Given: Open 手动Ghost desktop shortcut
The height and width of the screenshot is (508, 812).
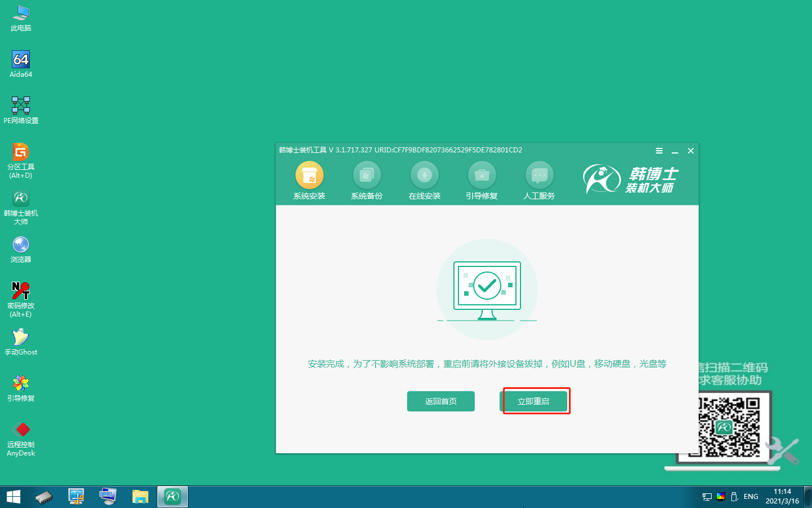Looking at the screenshot, I should (21, 338).
